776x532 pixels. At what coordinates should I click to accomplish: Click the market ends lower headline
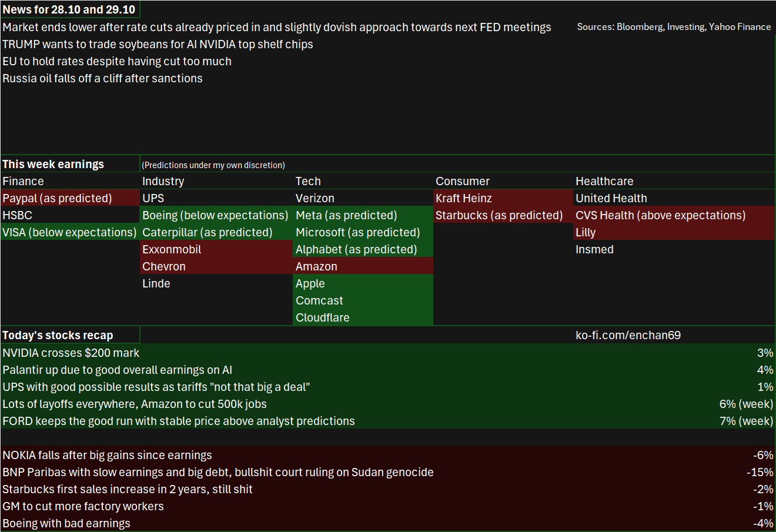tap(277, 27)
